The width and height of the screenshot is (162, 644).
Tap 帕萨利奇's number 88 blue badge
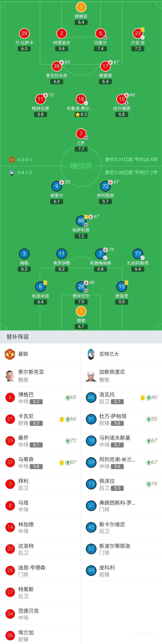pos(81,220)
